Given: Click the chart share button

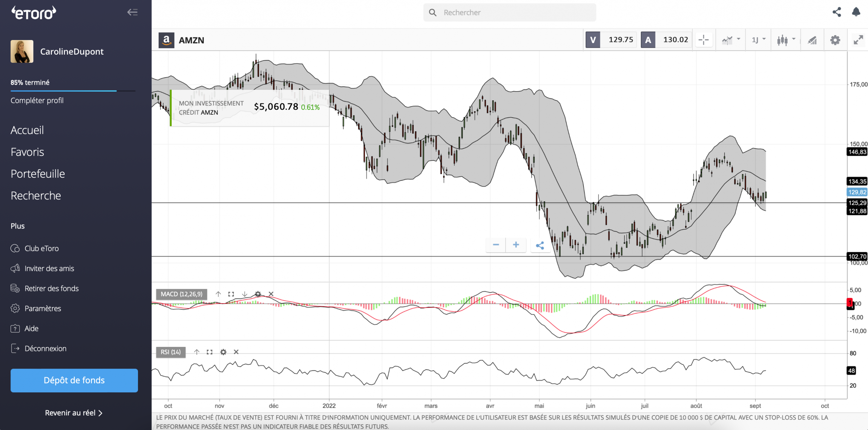Looking at the screenshot, I should [540, 245].
